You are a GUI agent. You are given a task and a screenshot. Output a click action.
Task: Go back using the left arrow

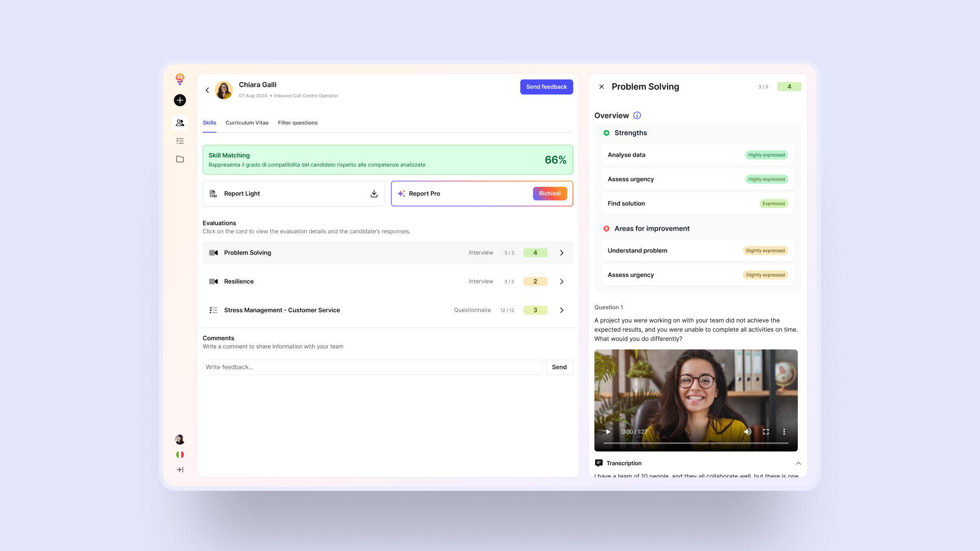click(x=207, y=90)
